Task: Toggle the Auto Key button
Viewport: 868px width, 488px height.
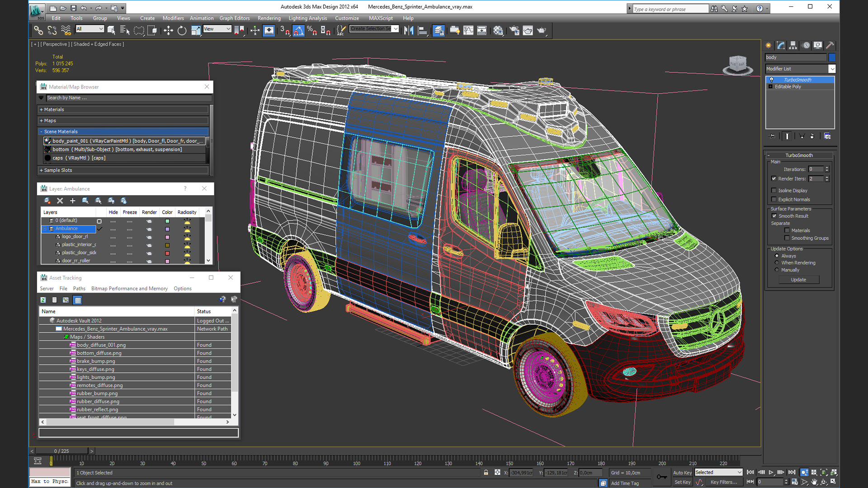Action: [x=682, y=473]
